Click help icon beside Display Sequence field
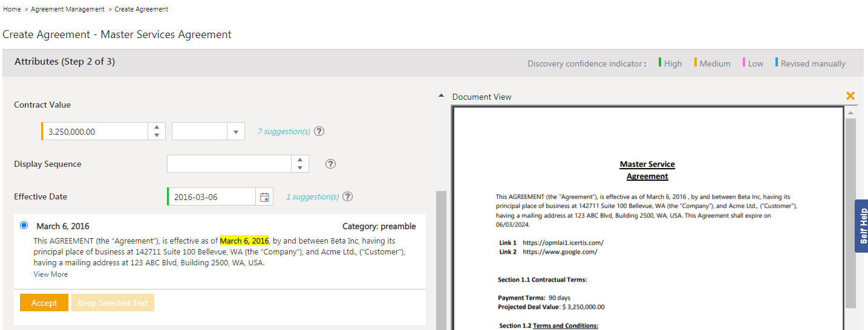 [330, 164]
